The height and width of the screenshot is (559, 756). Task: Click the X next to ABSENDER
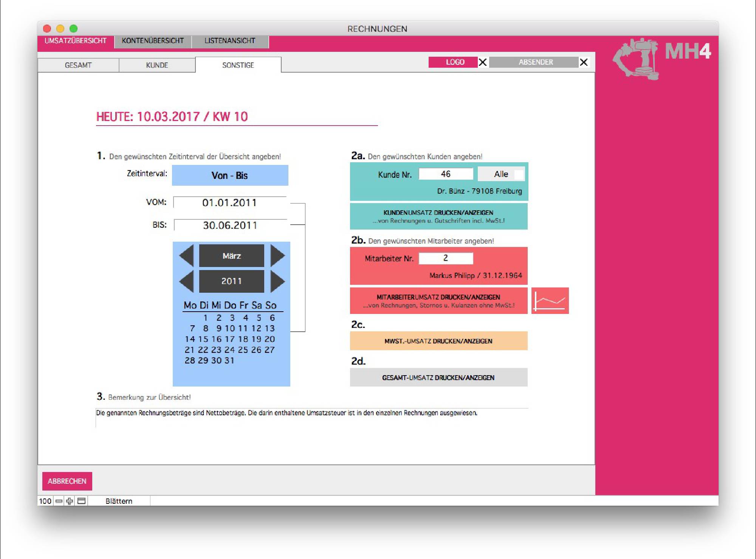click(x=584, y=62)
